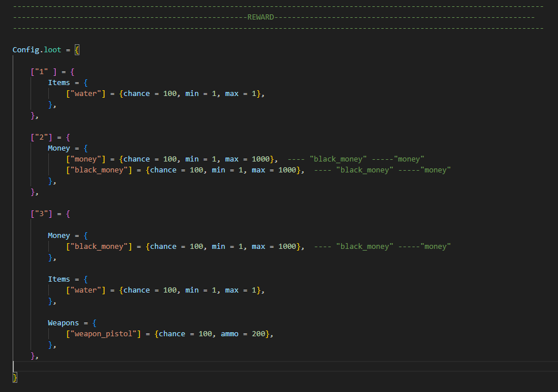Click max value 1000 on the ["money"] line
This screenshot has width=558, height=392.
pos(261,159)
